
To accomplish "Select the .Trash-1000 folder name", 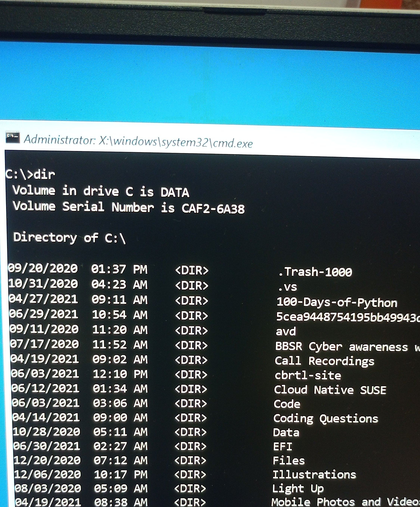I will (x=315, y=272).
